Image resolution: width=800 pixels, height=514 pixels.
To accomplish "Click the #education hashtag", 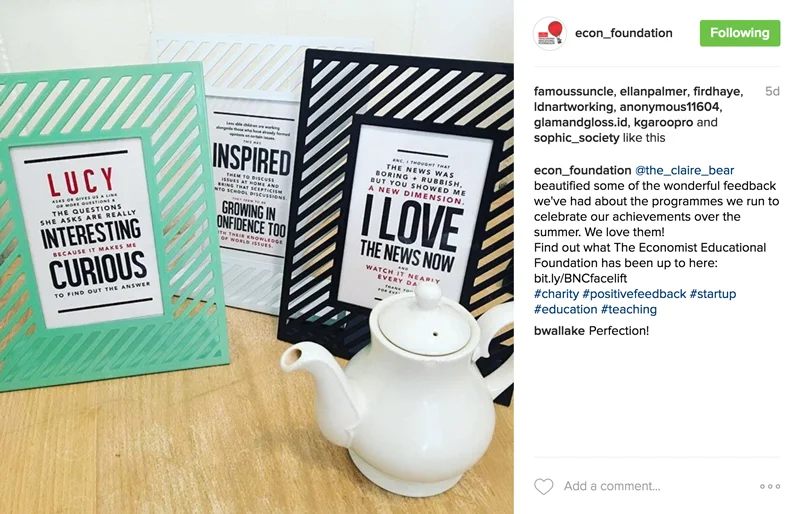I will (565, 309).
